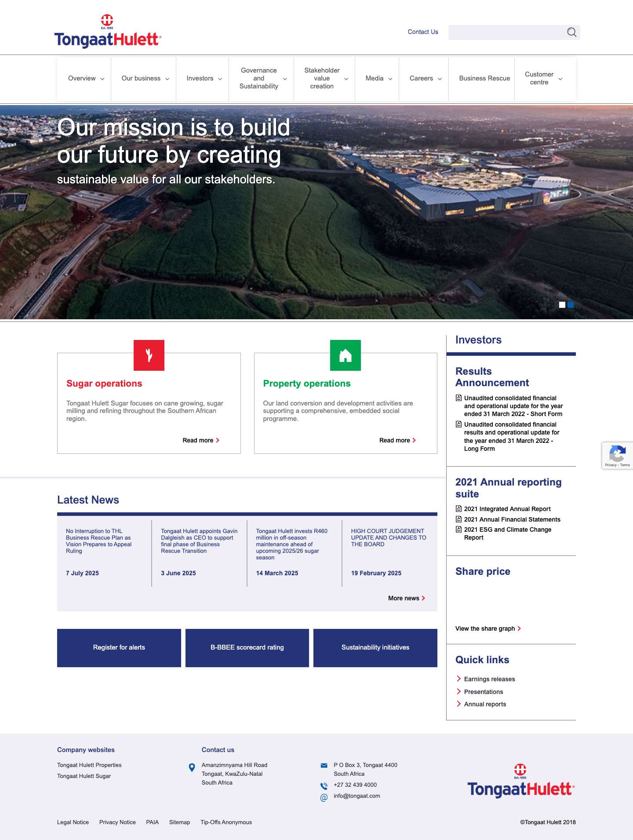Click the map pin icon in footer
Screen dimensions: 633x840
coord(192,767)
